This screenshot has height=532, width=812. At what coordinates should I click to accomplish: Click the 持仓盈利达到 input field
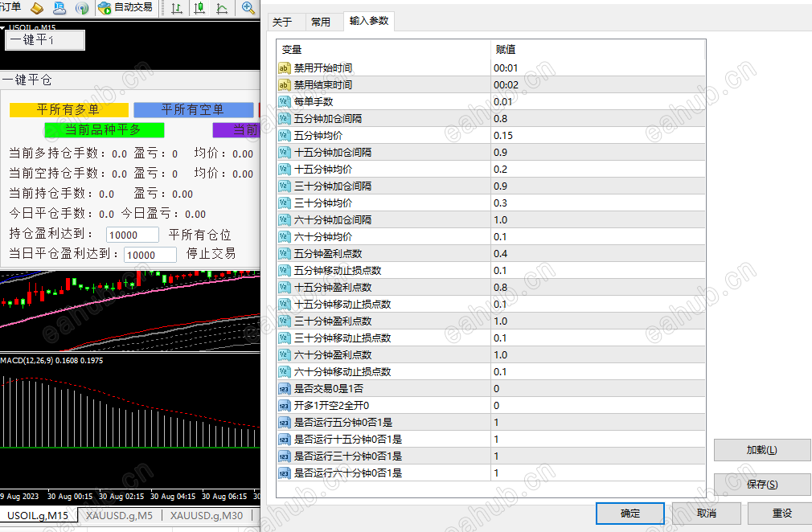click(x=133, y=235)
